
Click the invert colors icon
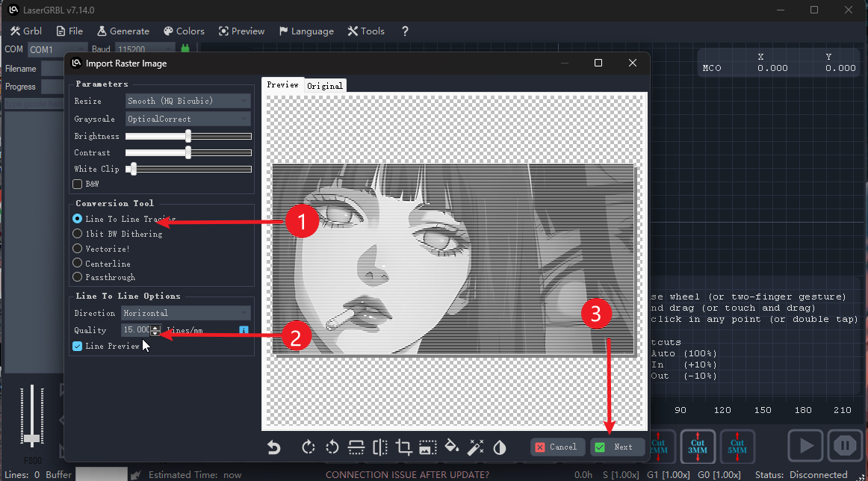tap(499, 447)
